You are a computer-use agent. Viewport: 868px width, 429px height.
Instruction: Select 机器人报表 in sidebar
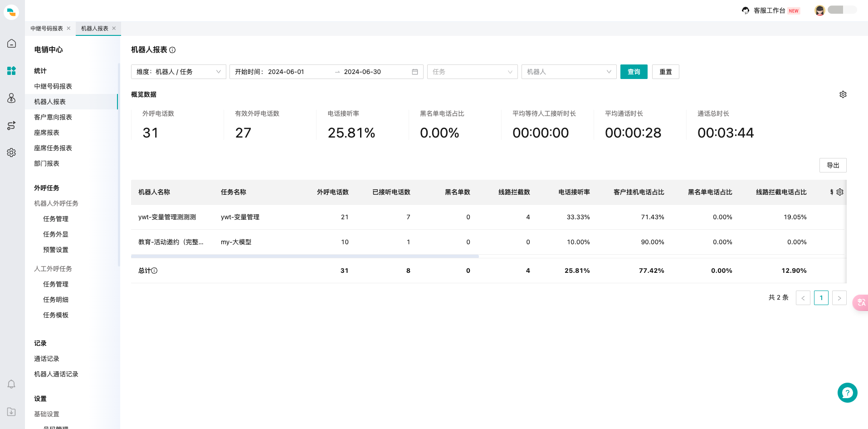click(x=72, y=102)
